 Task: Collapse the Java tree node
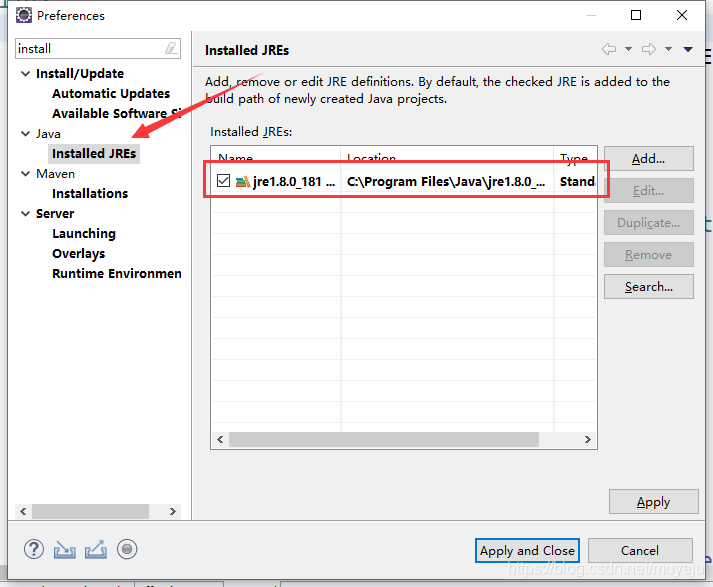pos(25,134)
